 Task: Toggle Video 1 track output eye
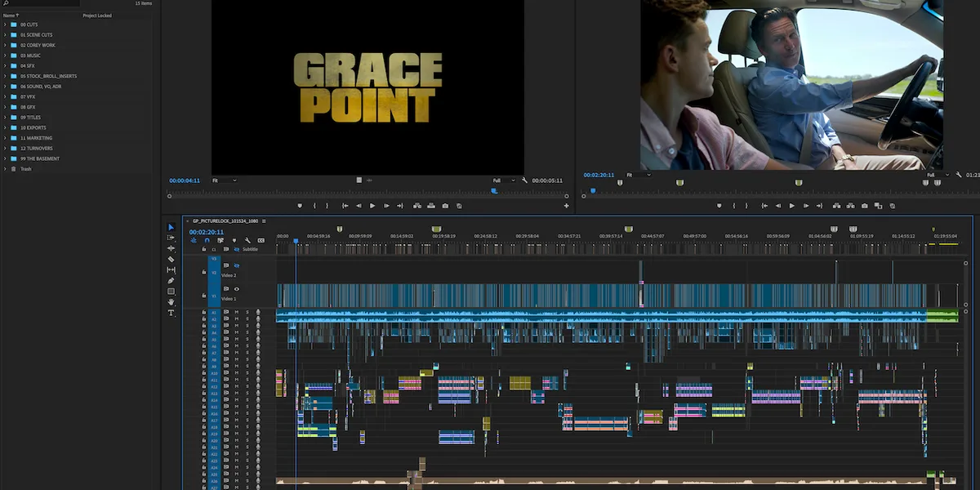point(237,288)
